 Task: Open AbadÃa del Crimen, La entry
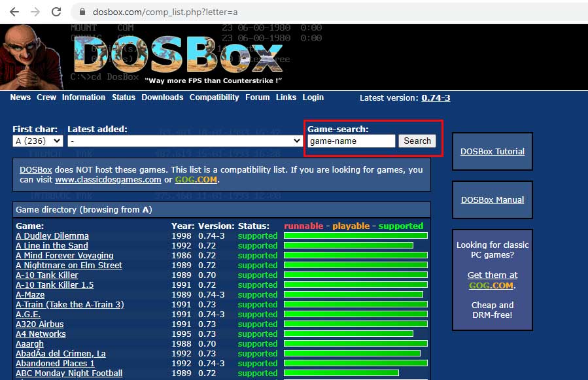(x=61, y=353)
